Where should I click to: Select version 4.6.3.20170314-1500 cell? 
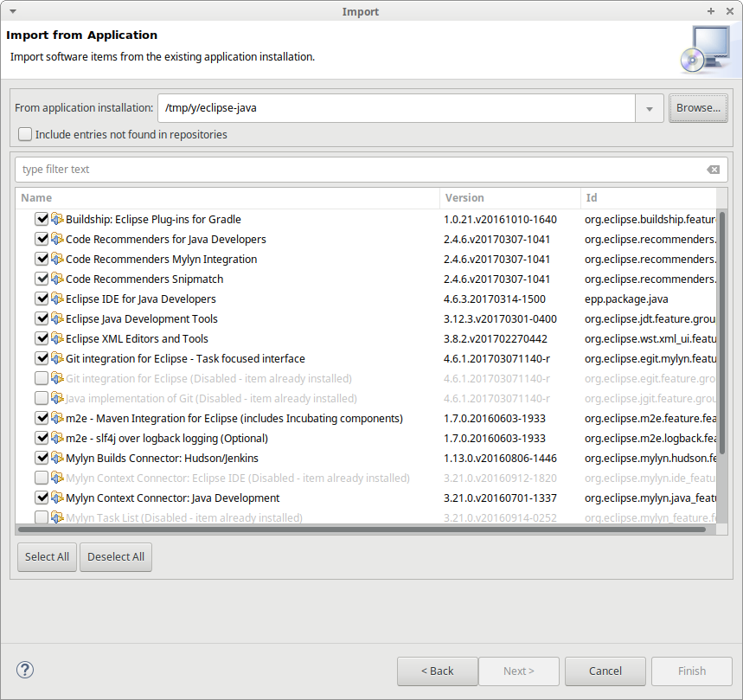(494, 299)
